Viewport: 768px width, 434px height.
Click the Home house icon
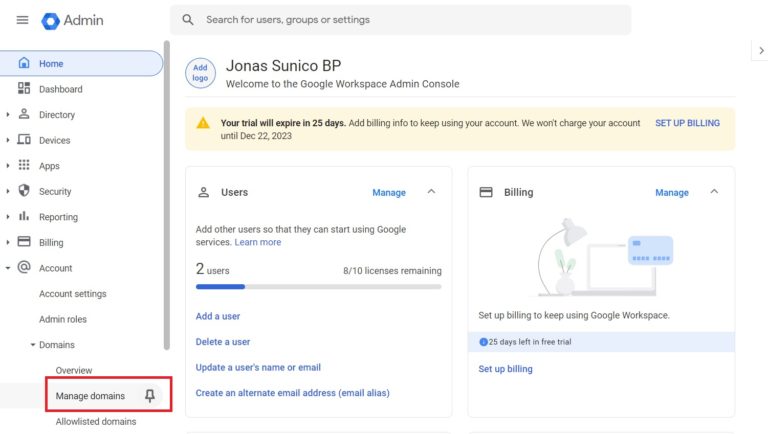point(24,63)
